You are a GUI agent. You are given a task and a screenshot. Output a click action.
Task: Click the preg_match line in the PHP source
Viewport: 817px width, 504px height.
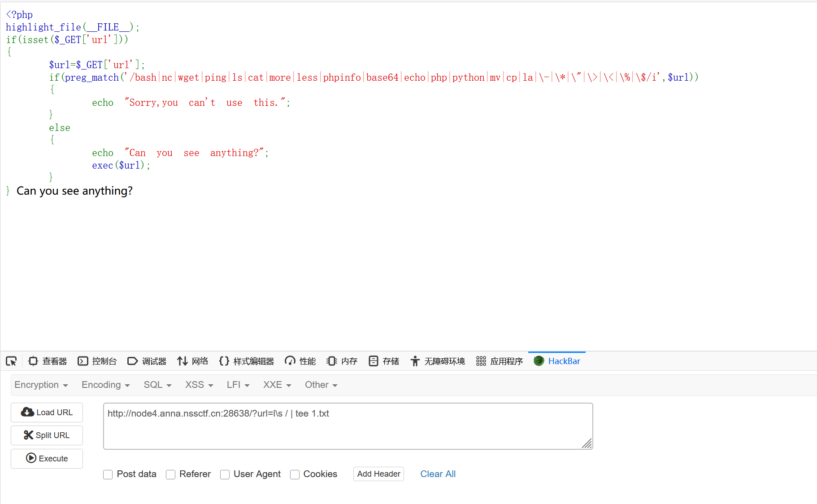click(374, 77)
